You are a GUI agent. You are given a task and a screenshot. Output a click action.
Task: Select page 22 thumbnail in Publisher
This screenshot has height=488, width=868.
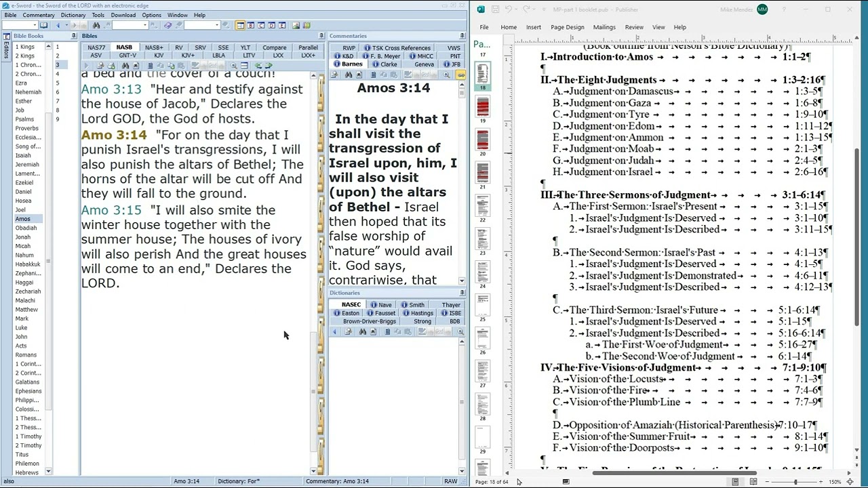[482, 205]
